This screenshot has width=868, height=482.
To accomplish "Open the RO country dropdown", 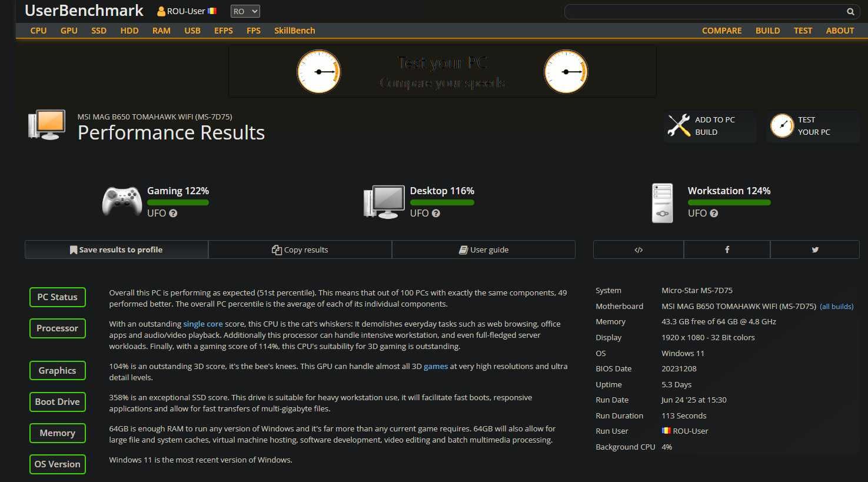I will [245, 11].
